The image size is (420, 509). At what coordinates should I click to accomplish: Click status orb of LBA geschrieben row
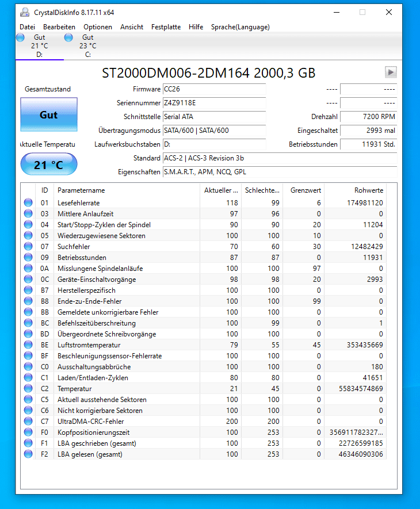pos(28,443)
